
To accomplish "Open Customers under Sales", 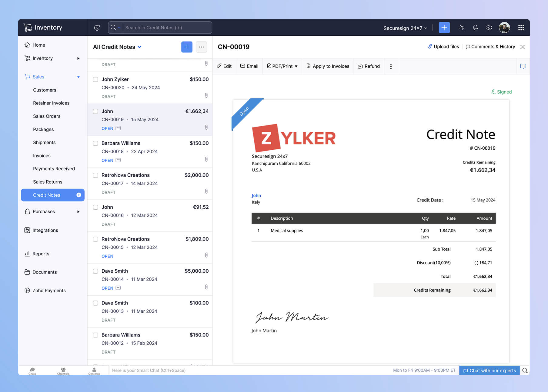I will tap(45, 90).
